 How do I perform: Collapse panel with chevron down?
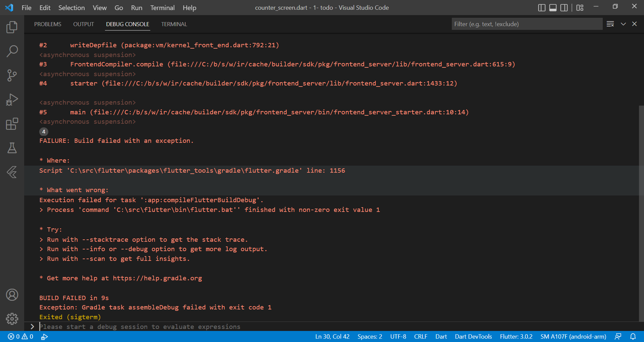pos(623,24)
